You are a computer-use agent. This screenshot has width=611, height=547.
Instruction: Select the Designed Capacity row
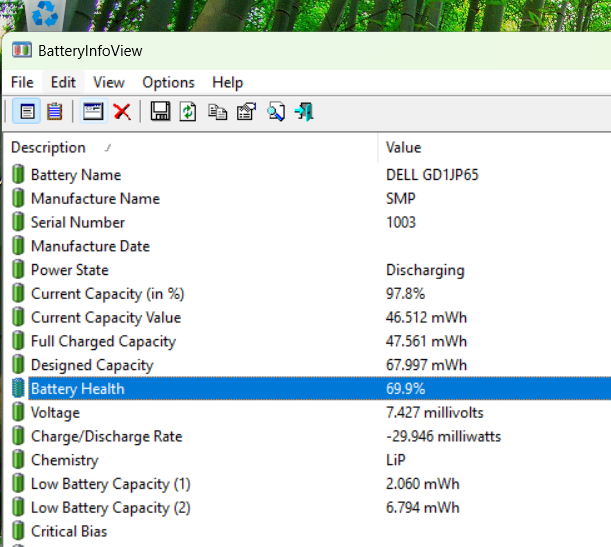[307, 365]
